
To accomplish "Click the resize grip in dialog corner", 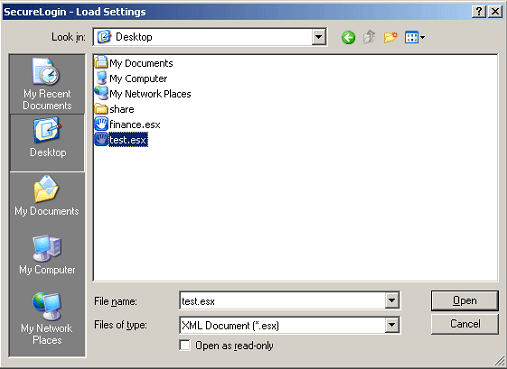I will point(499,361).
